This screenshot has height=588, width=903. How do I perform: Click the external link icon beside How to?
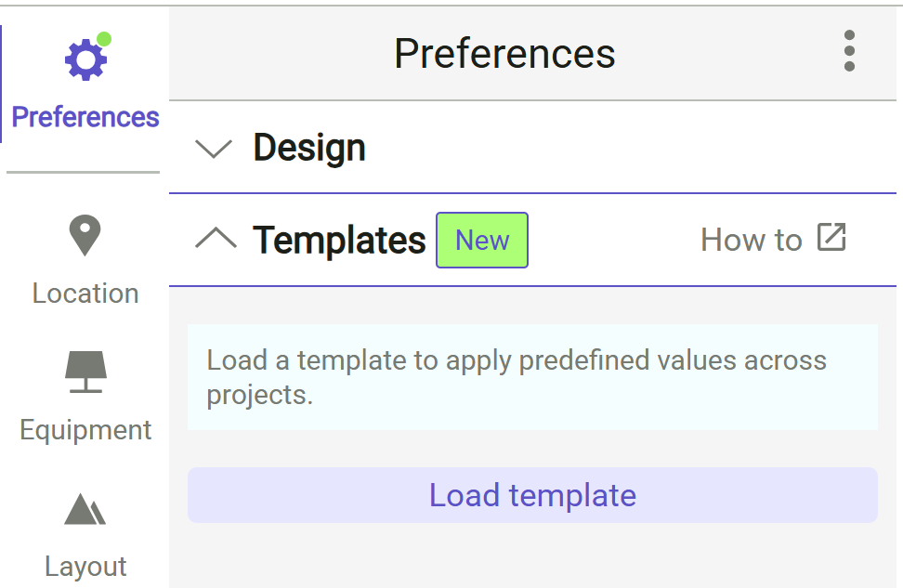coord(833,237)
